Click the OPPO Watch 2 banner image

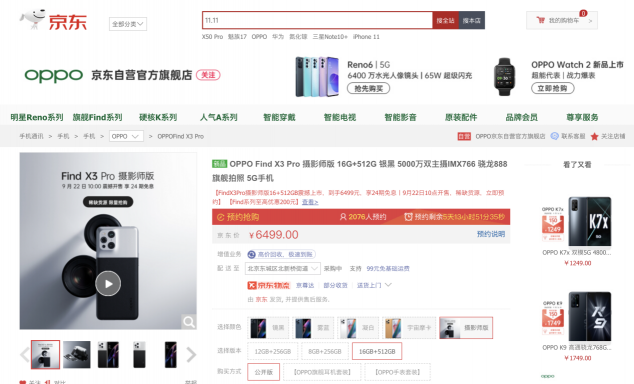coord(504,76)
